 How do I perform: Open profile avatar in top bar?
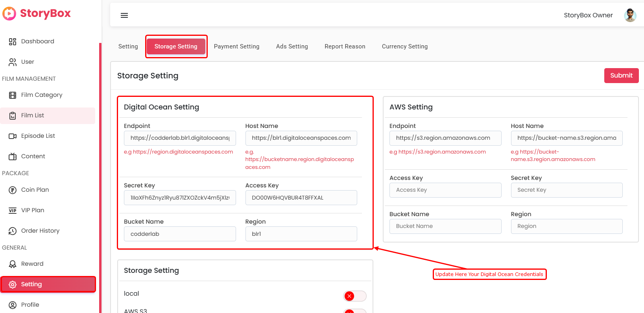coord(630,15)
